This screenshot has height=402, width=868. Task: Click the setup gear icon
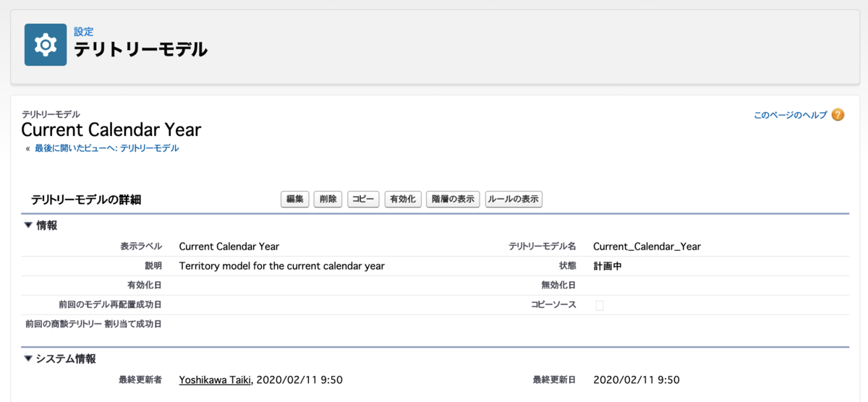[46, 45]
